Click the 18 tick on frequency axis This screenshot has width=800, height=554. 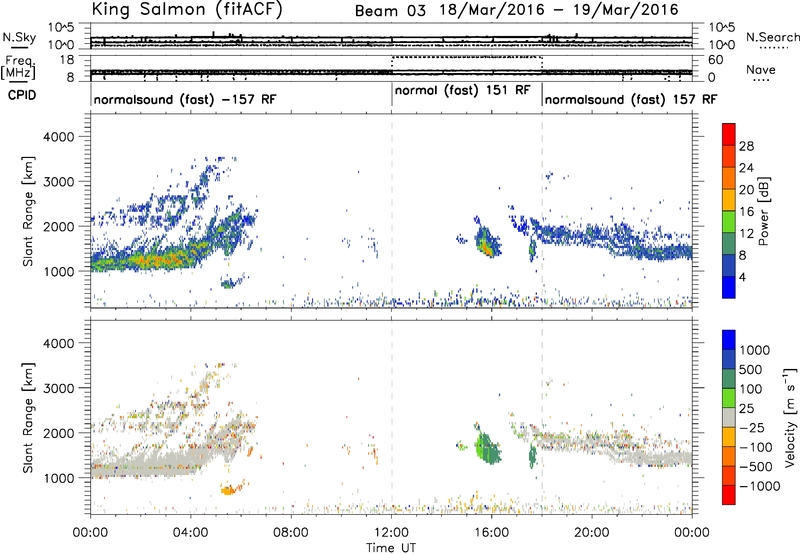coord(67,60)
